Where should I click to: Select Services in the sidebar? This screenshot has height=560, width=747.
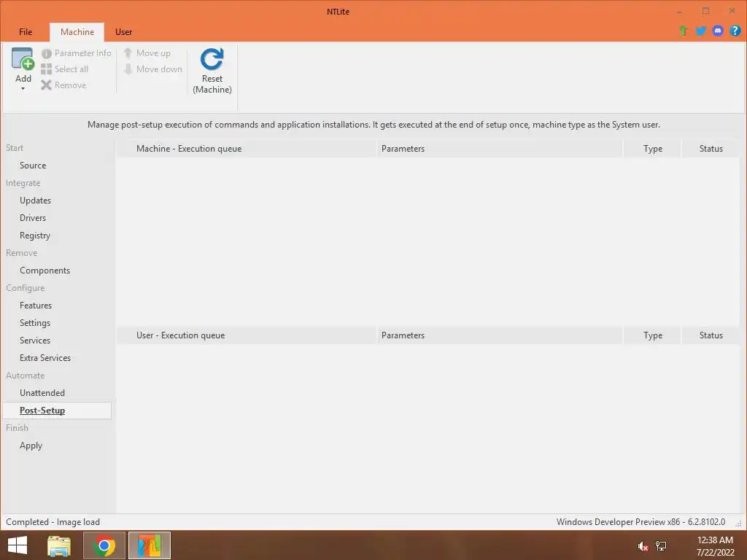point(35,341)
